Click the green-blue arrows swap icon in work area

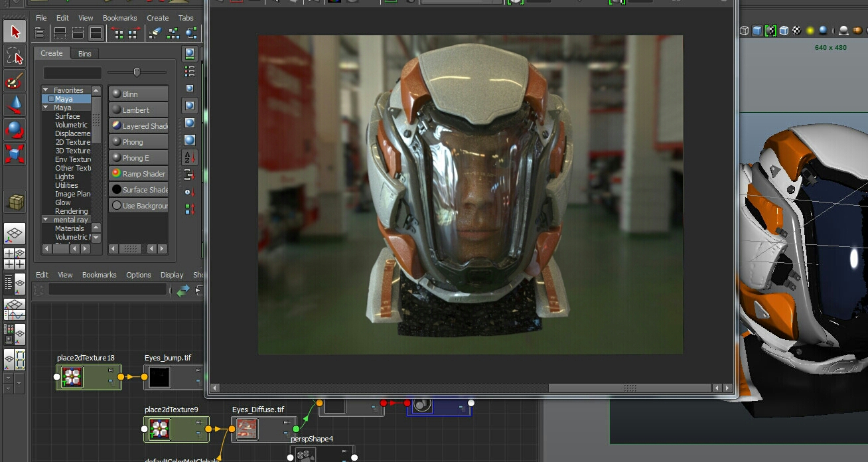[183, 290]
